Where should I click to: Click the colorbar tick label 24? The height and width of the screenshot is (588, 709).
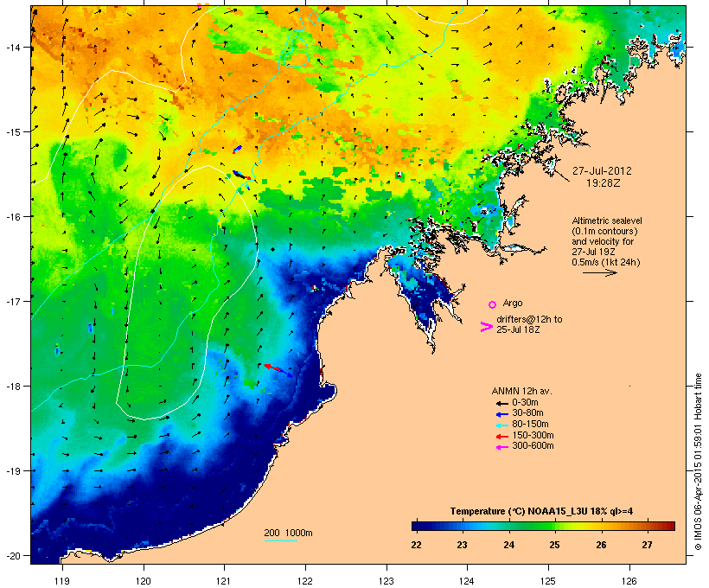(x=508, y=545)
